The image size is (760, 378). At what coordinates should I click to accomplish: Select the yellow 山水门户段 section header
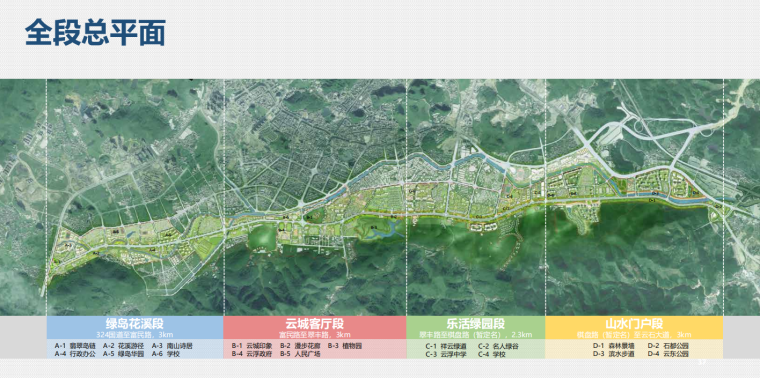(x=634, y=328)
